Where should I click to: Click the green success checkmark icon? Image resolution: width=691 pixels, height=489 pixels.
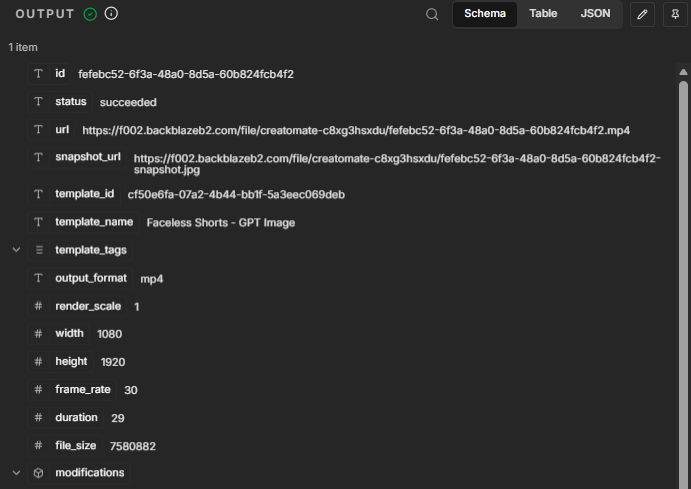coord(90,14)
